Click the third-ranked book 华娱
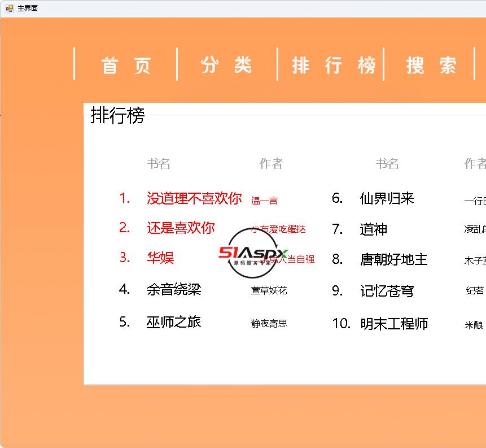The height and width of the screenshot is (448, 486). (160, 258)
